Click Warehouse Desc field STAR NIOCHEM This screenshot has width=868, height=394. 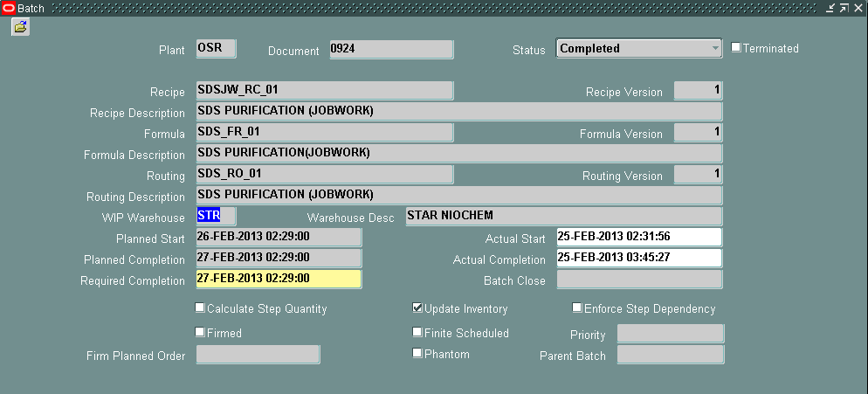pyautogui.click(x=564, y=216)
